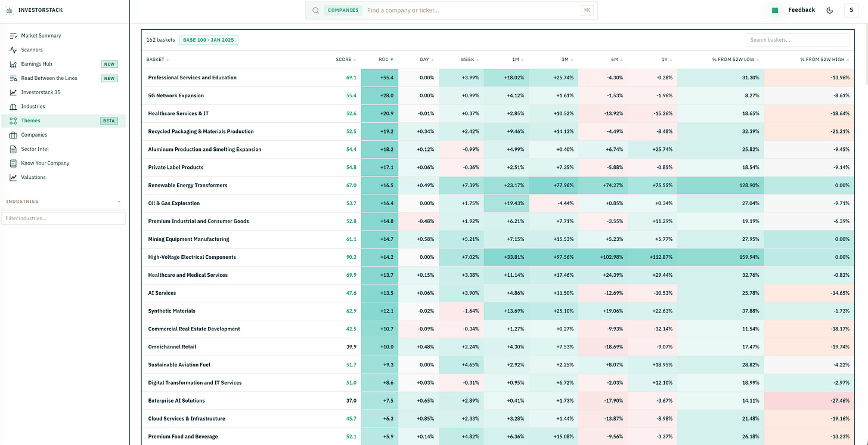Click the Know Your Company document icon
Viewport: 868px width, 445px height.
point(14,163)
